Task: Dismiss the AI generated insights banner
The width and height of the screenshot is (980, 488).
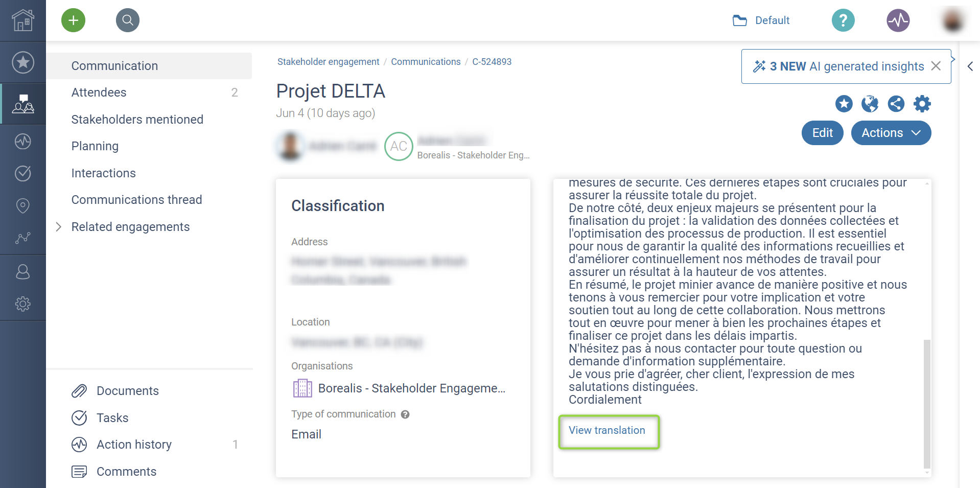Action: 936,66
